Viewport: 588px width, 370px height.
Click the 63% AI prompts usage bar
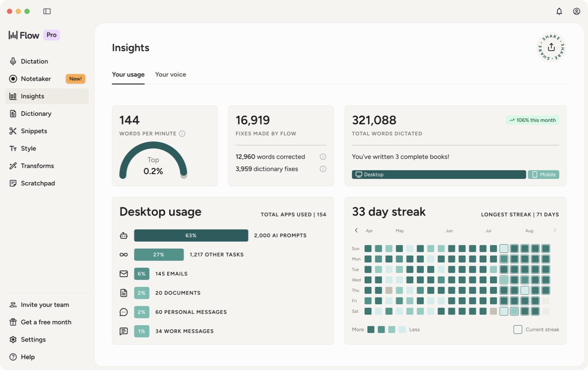click(191, 236)
